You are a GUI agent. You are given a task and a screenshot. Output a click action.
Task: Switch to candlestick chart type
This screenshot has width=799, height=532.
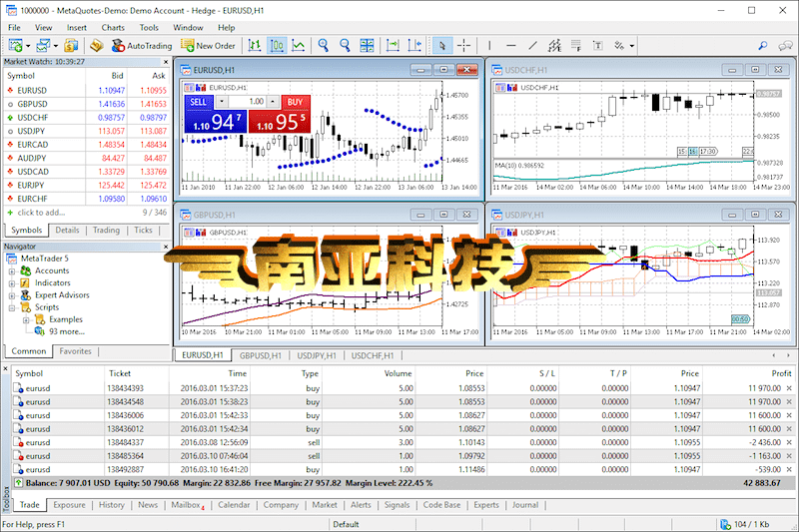click(x=277, y=45)
